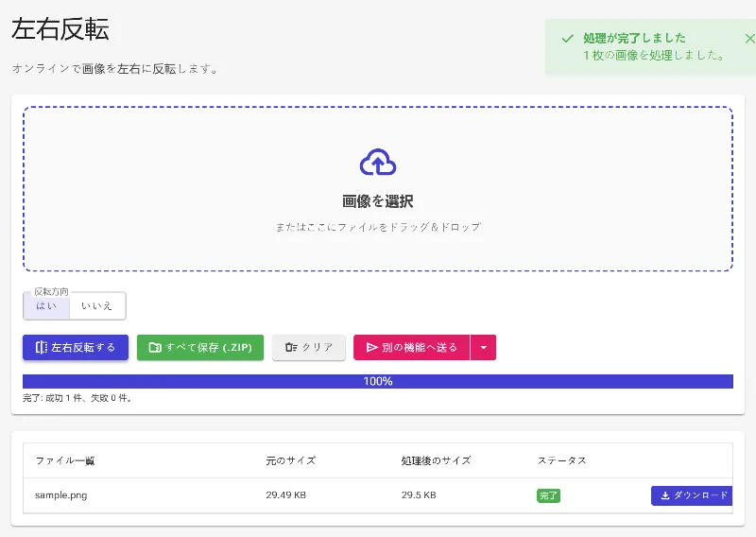Toggle はい for 反転方向
The height and width of the screenshot is (537, 756).
pyautogui.click(x=46, y=306)
